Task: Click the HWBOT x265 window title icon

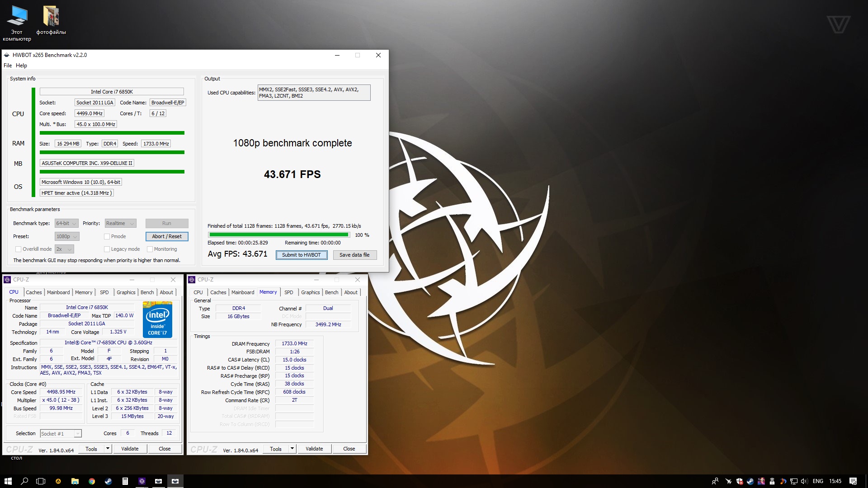Action: coord(7,55)
